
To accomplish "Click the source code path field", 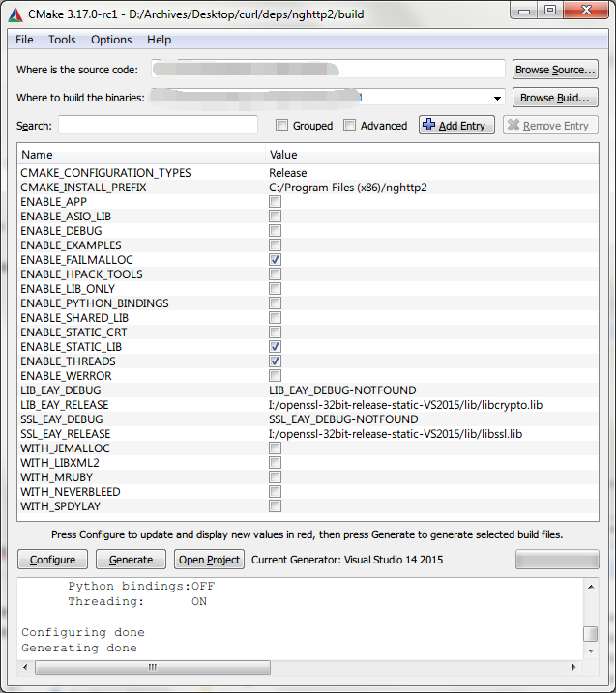I will [328, 70].
